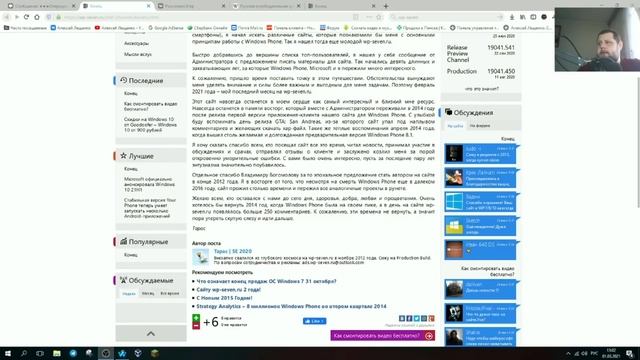Show hidden system tray icons
Viewport: 640px width, 360px height.
click(x=568, y=353)
